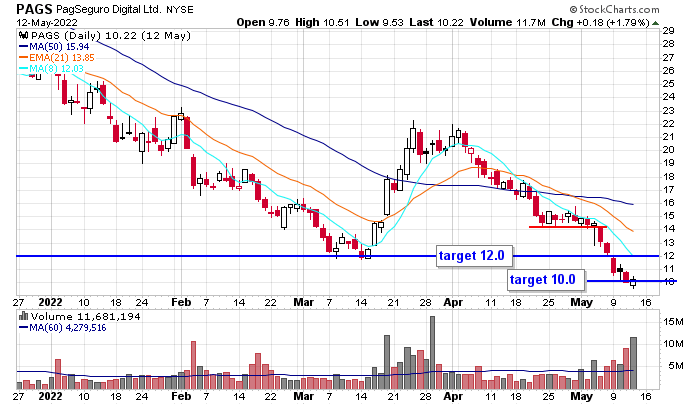Click 'PagSeguro Digital Ltd.' company name
The width and height of the screenshot is (700, 405).
(x=109, y=9)
